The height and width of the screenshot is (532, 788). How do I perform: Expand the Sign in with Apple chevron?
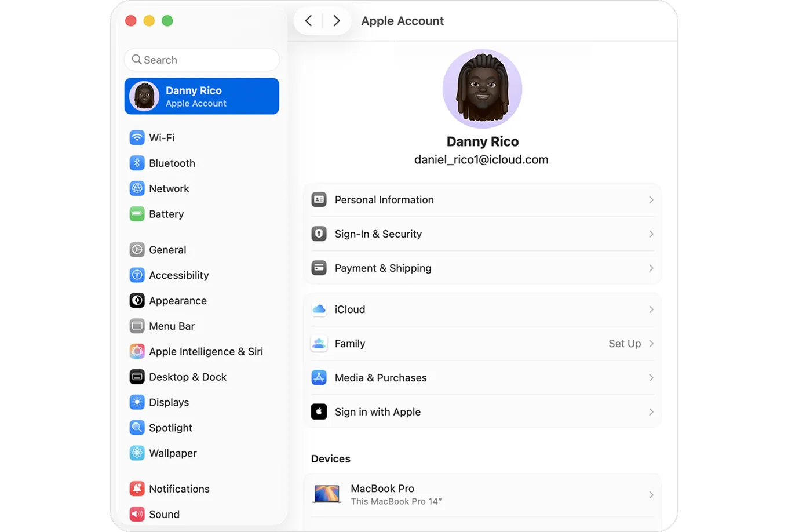tap(651, 411)
